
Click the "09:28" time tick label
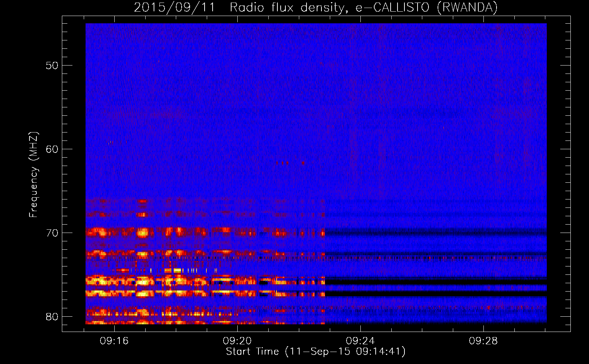click(x=483, y=341)
